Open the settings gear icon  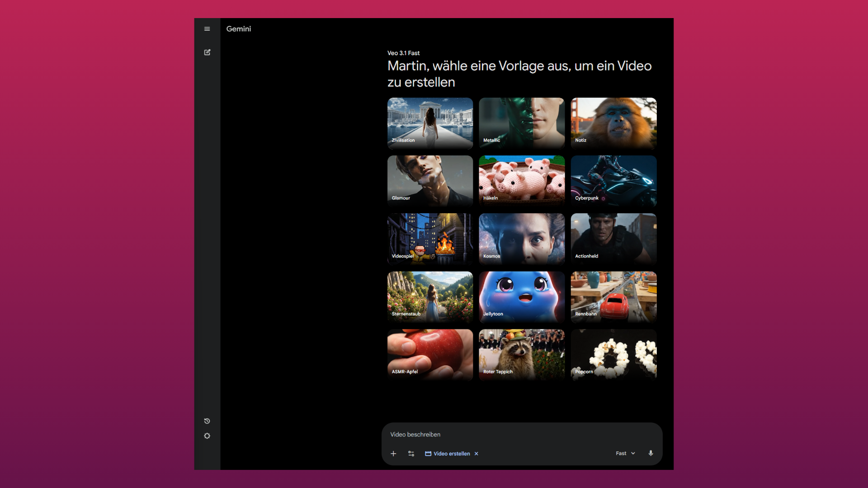pyautogui.click(x=207, y=436)
